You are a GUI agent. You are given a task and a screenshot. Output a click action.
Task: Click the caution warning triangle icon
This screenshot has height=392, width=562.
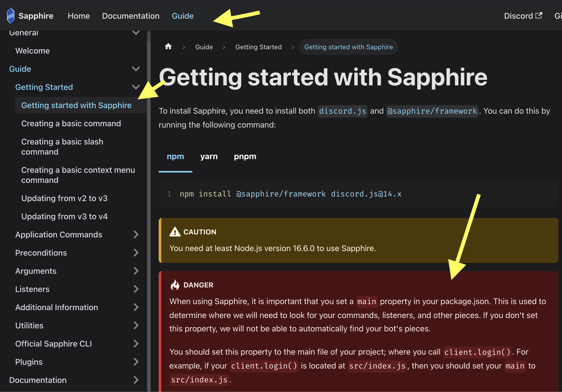click(175, 232)
